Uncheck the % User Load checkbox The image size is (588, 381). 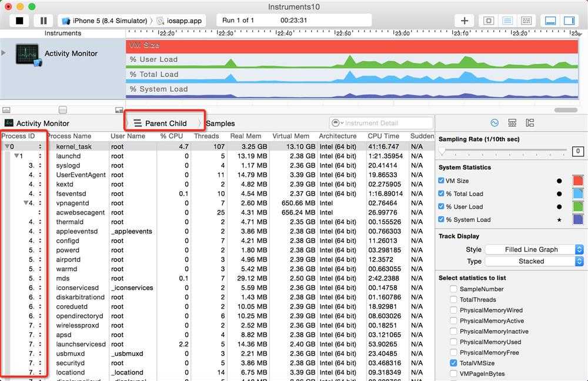(441, 206)
